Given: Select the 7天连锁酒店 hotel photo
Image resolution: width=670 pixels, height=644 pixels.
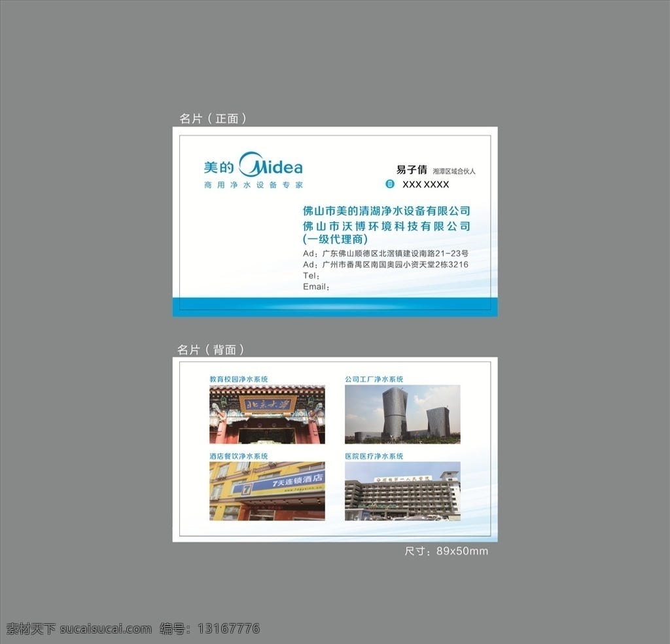Looking at the screenshot, I should 267,491.
